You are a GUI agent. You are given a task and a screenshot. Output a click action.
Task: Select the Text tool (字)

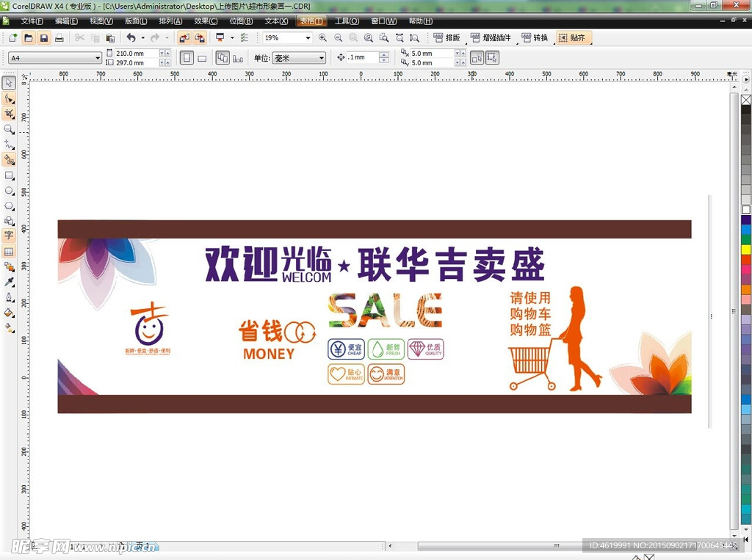[9, 236]
